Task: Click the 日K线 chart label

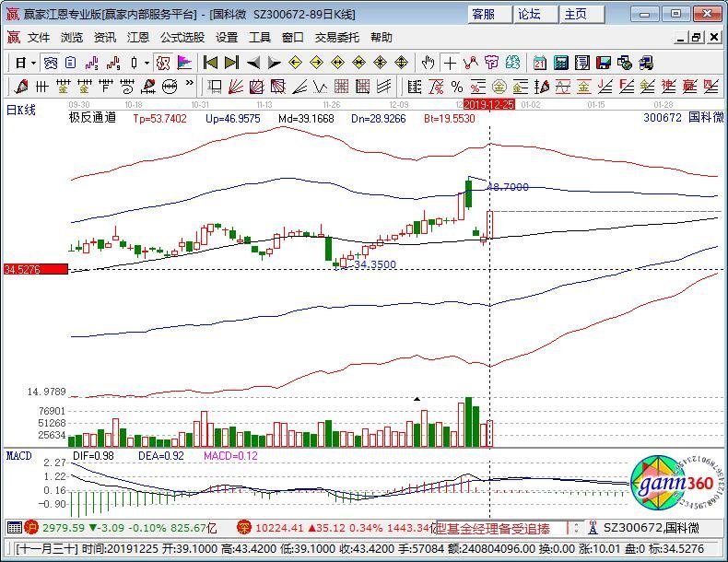Action: point(21,111)
